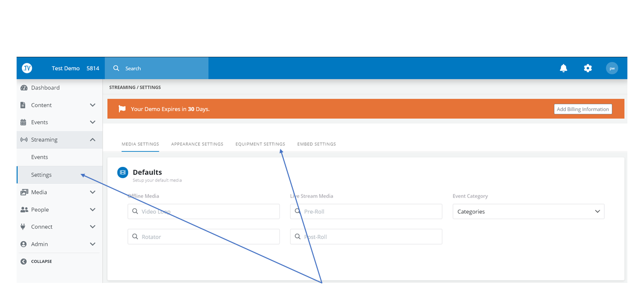This screenshot has width=644, height=294.
Task: Switch to Appearance Settings tab
Action: [x=197, y=144]
